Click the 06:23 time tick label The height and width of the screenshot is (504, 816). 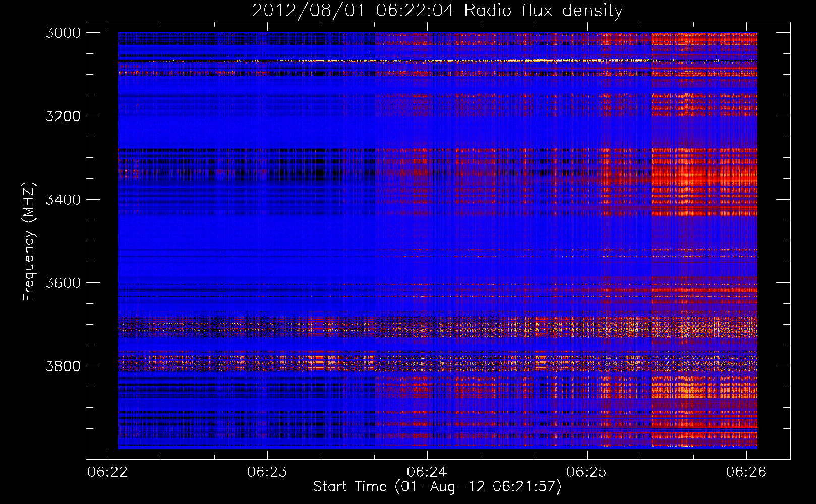pyautogui.click(x=267, y=472)
